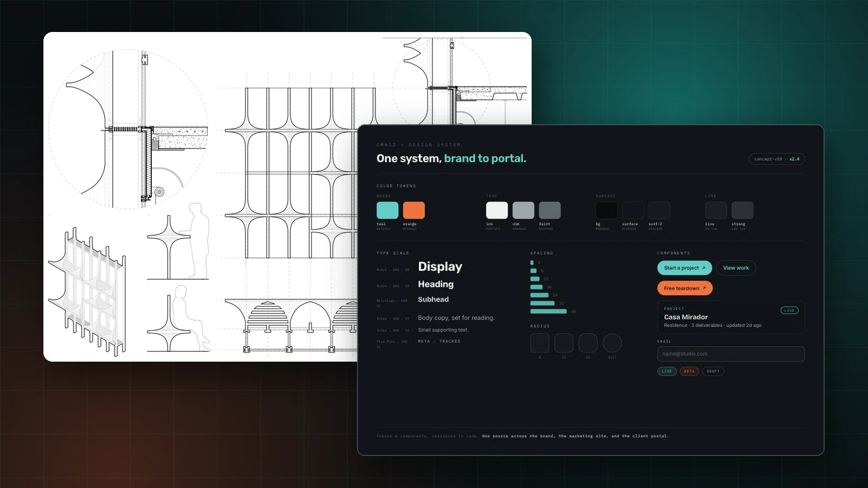This screenshot has height=488, width=868.
Task: Select the DRAFT status tag below email
Action: [713, 371]
